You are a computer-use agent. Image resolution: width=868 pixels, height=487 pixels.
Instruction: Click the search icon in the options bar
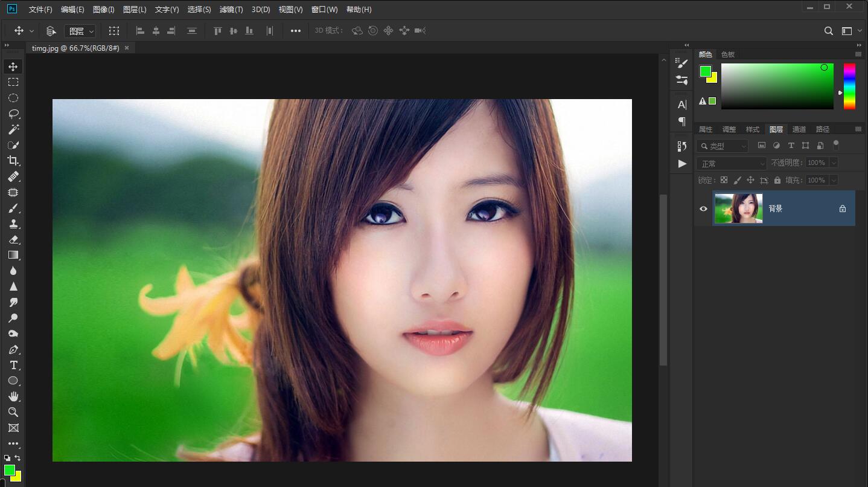click(x=829, y=31)
